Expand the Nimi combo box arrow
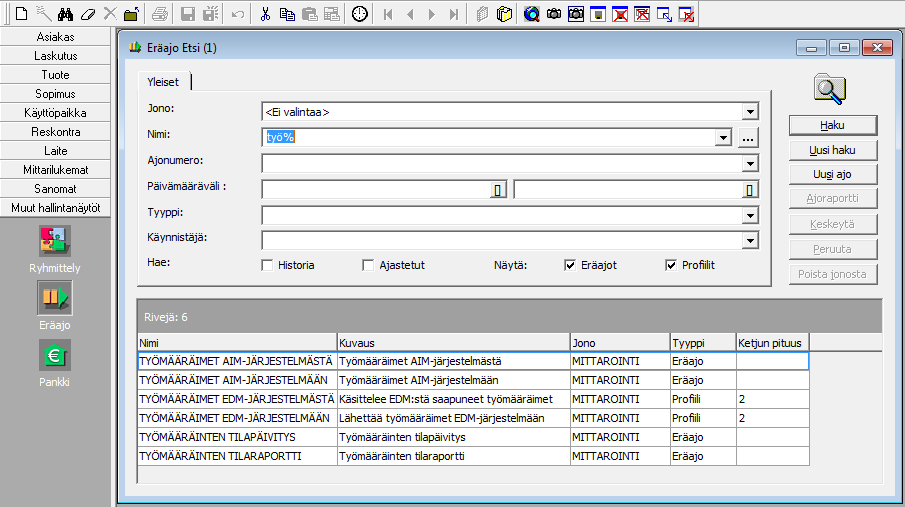Image resolution: width=905 pixels, height=507 pixels. [x=723, y=137]
